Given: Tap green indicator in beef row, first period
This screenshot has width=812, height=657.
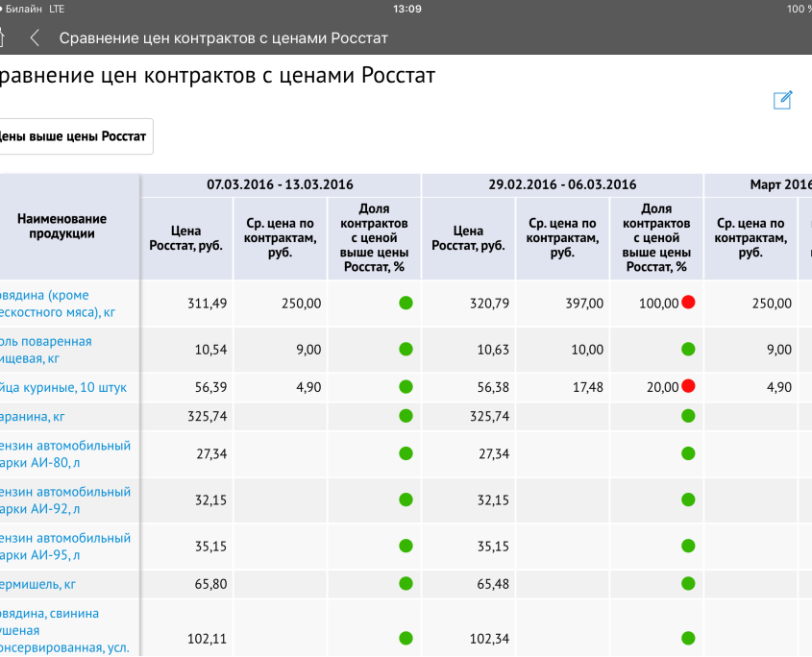Looking at the screenshot, I should (406, 303).
